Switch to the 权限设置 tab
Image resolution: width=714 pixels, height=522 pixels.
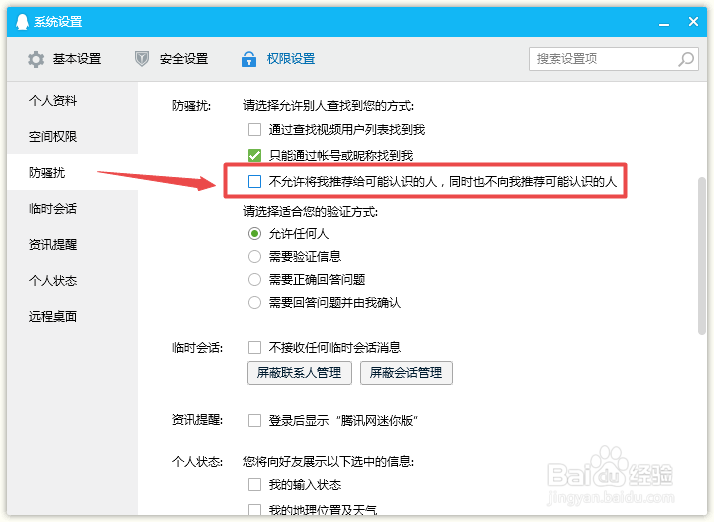(278, 59)
